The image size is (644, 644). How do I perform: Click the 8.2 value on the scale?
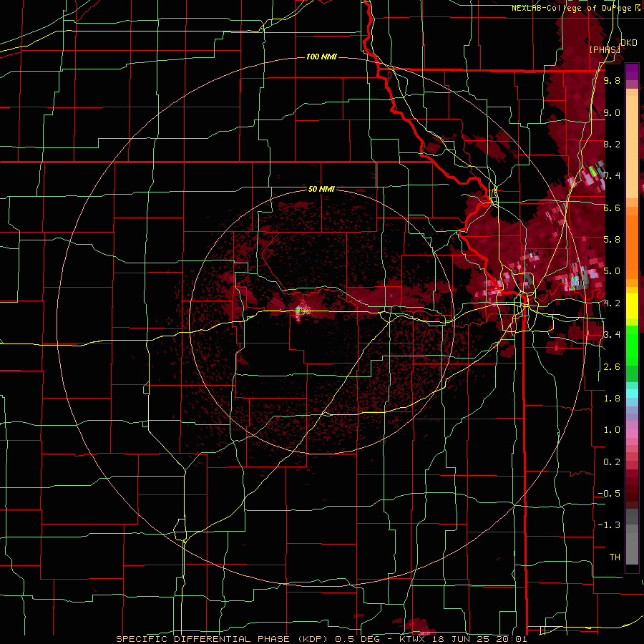[x=612, y=145]
